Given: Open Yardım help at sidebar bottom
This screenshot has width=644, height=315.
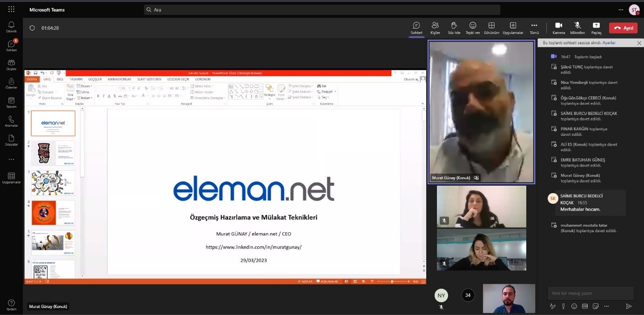Looking at the screenshot, I should click(x=11, y=305).
